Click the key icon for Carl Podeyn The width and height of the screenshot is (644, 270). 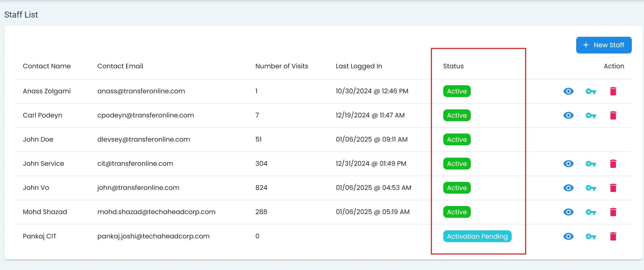pyautogui.click(x=591, y=116)
